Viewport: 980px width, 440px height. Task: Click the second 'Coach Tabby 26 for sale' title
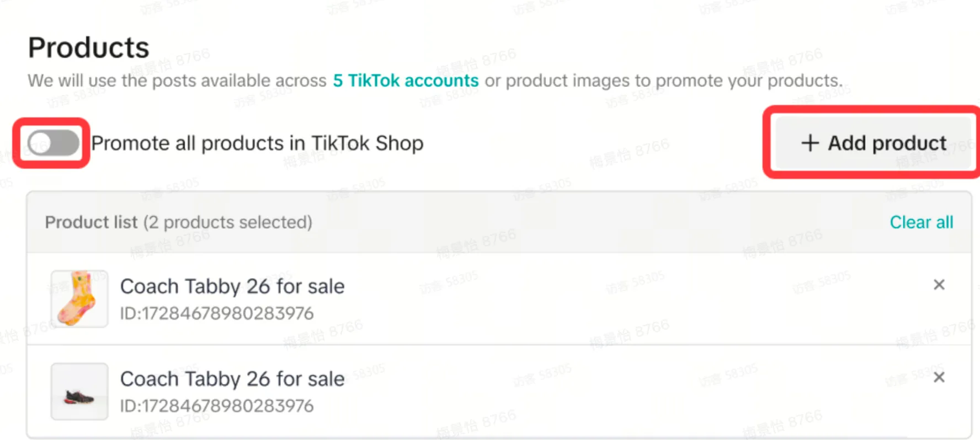(x=232, y=379)
